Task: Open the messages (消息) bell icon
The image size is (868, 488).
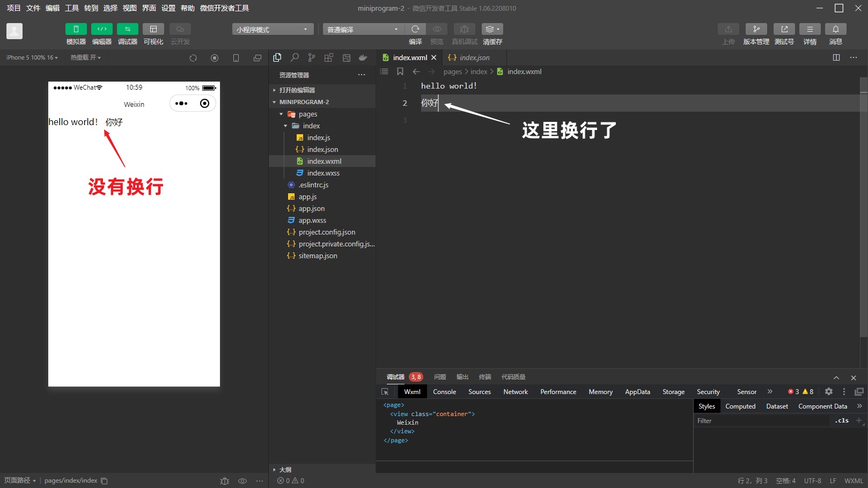Action: pos(836,29)
